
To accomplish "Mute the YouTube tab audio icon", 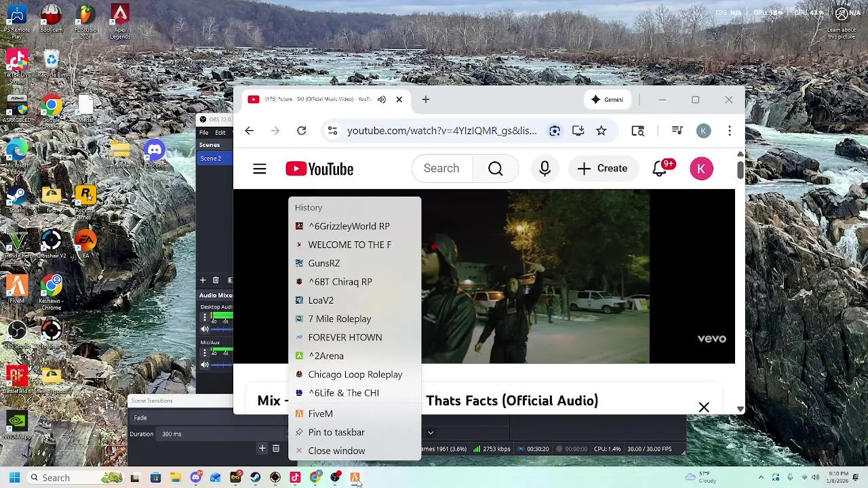I will pos(382,100).
